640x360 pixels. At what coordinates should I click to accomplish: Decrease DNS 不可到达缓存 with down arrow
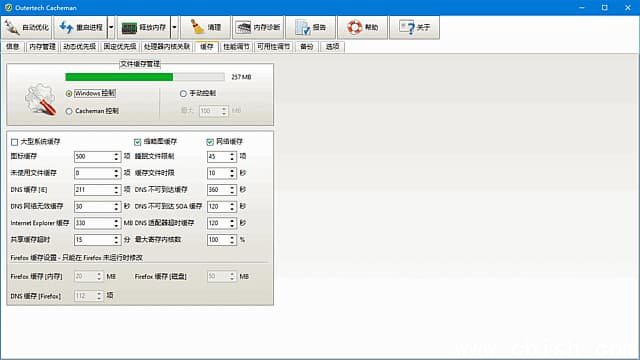click(x=232, y=193)
